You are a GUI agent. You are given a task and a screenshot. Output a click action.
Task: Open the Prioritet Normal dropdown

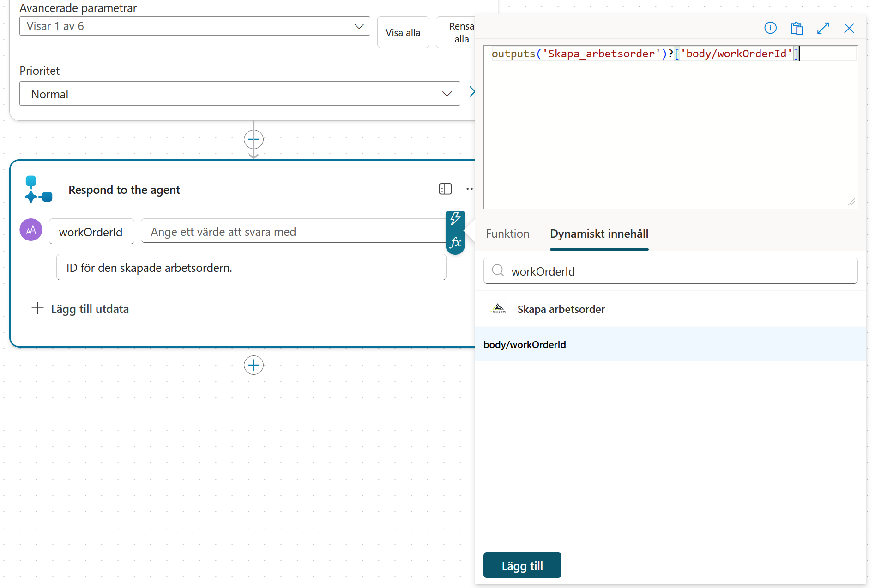(x=240, y=94)
